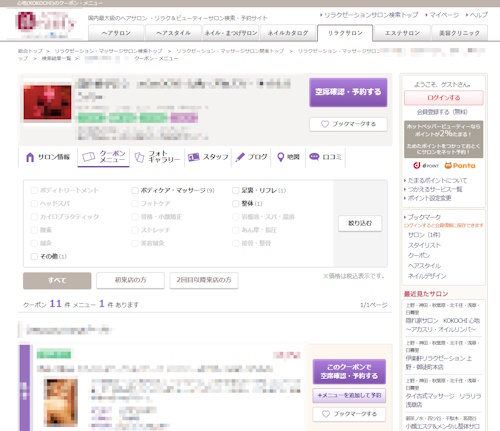The image size is (500, 431).
Task: Open フォトギャラリー section
Action: [157, 157]
